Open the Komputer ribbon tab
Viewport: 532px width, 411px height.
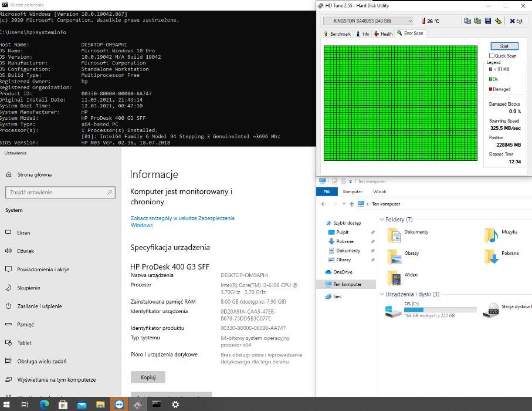click(353, 192)
